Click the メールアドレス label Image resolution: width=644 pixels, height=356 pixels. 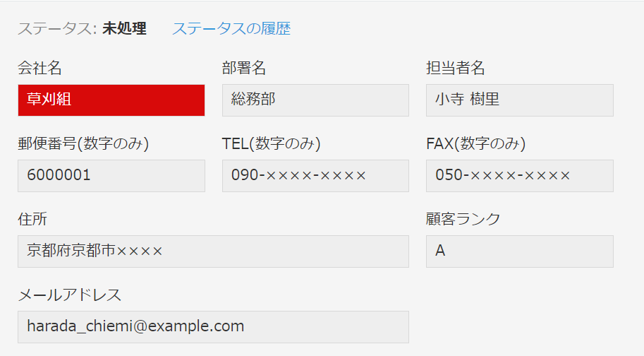69,295
